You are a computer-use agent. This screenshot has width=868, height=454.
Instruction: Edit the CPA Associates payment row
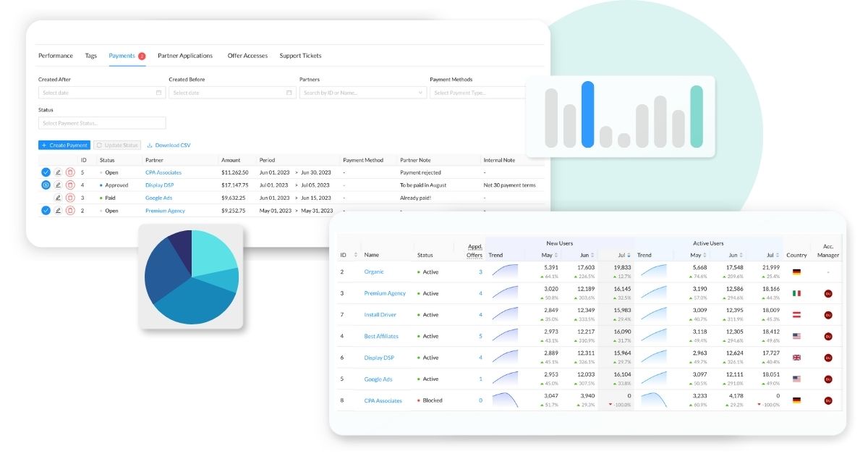pos(58,172)
